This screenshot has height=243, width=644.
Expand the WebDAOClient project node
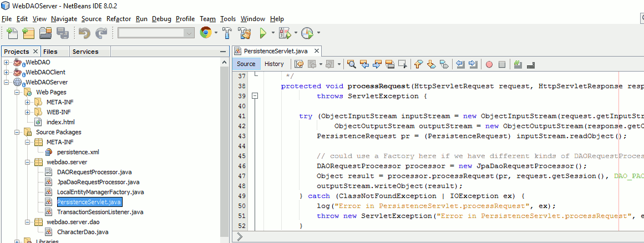point(7,72)
